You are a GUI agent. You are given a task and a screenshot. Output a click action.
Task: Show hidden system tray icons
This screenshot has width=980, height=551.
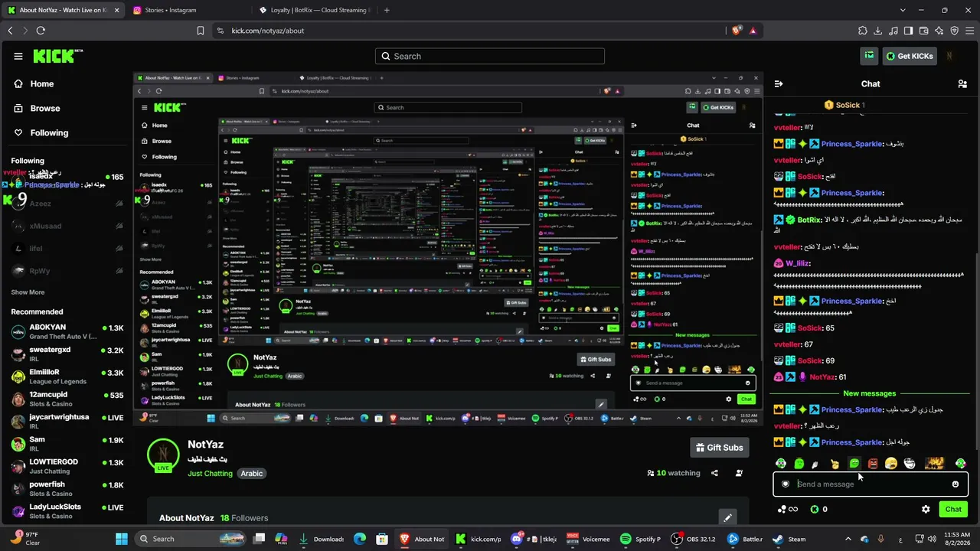point(848,539)
